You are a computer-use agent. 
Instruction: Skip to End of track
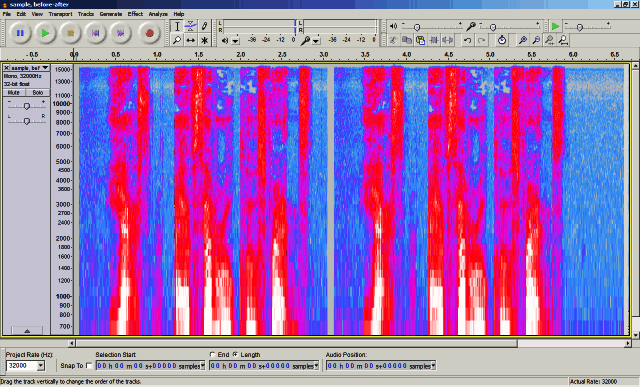(120, 33)
